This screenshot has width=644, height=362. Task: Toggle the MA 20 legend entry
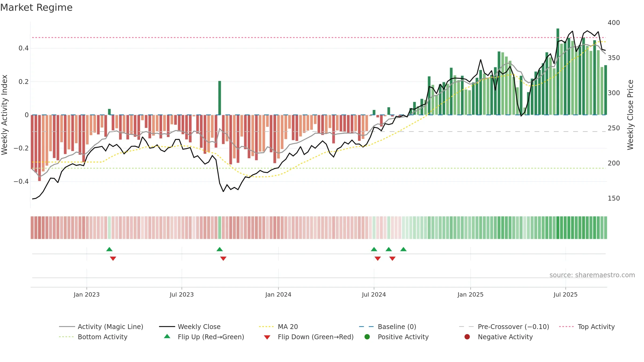tap(278, 327)
